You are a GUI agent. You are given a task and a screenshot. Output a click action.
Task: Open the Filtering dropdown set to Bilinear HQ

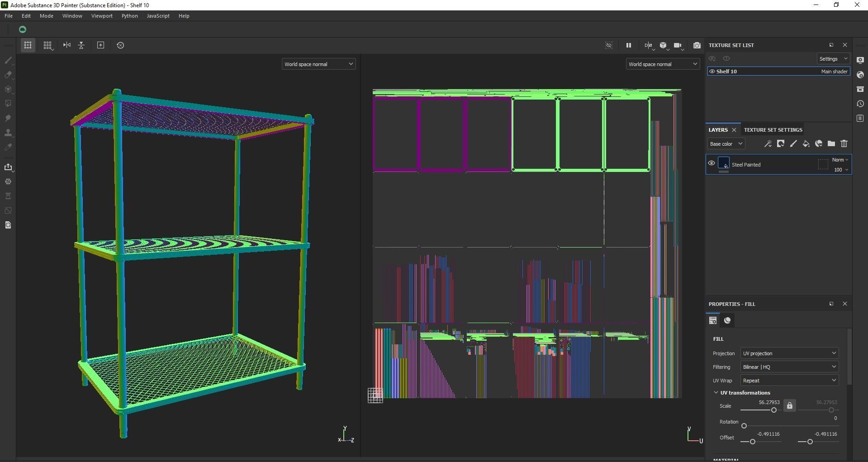[789, 367]
